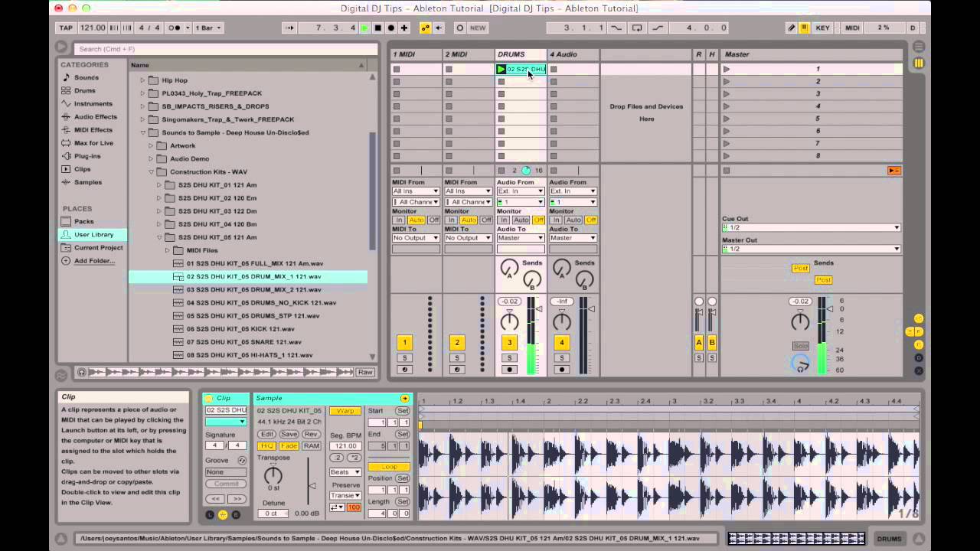
Task: Select Instruments category in browser
Action: (x=93, y=103)
